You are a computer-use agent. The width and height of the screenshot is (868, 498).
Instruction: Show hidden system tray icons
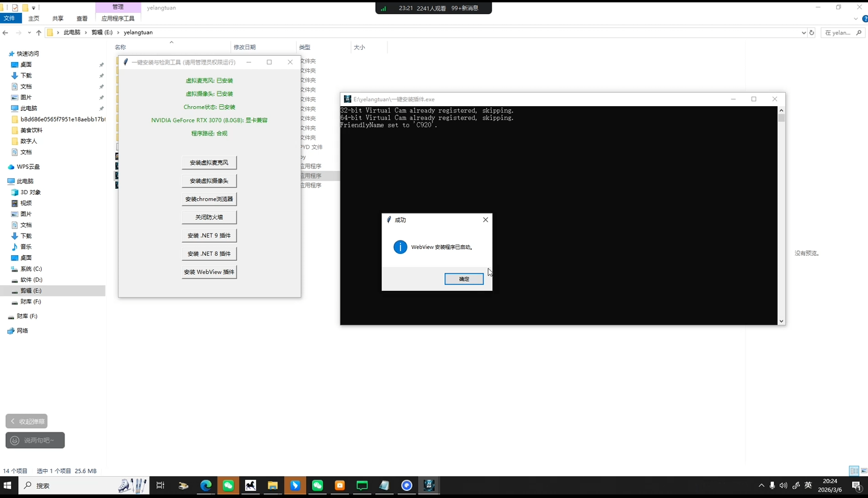pyautogui.click(x=761, y=486)
